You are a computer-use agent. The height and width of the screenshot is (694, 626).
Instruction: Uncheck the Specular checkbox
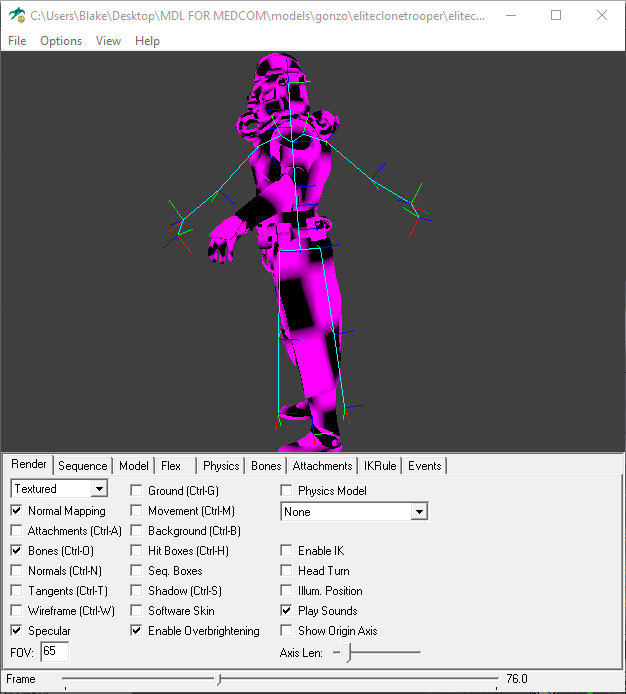pyautogui.click(x=16, y=630)
